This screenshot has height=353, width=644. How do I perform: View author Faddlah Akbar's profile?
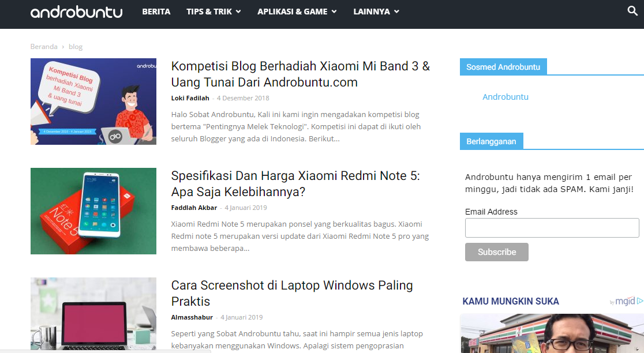pyautogui.click(x=194, y=208)
